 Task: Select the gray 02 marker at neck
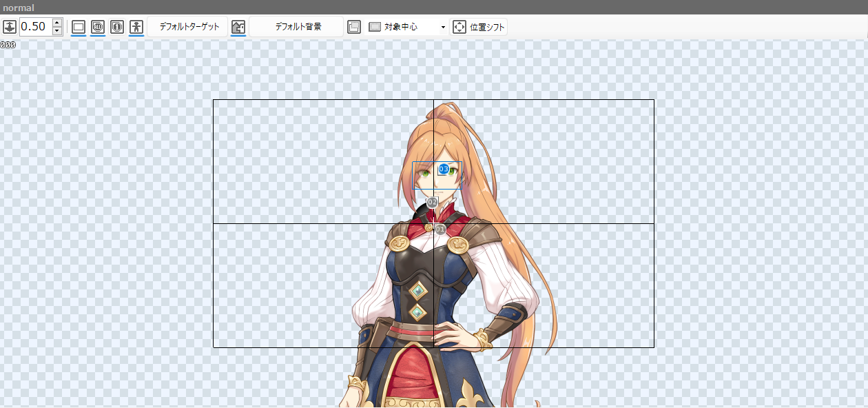point(432,203)
